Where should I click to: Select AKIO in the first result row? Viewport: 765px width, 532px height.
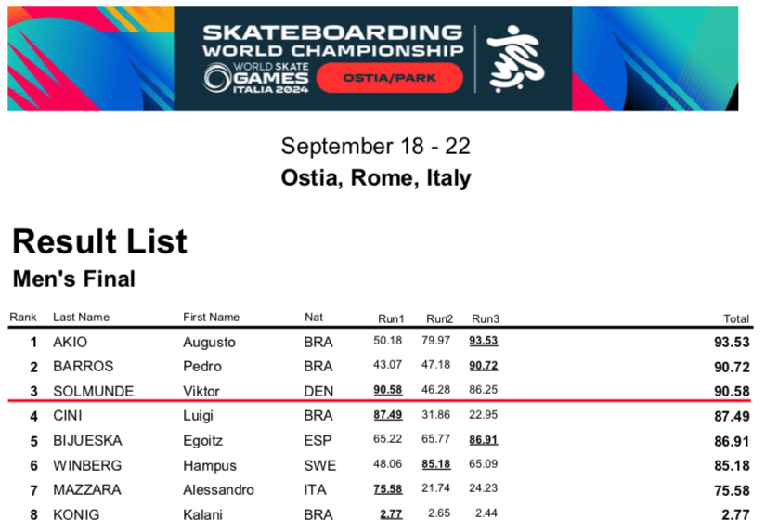[71, 342]
